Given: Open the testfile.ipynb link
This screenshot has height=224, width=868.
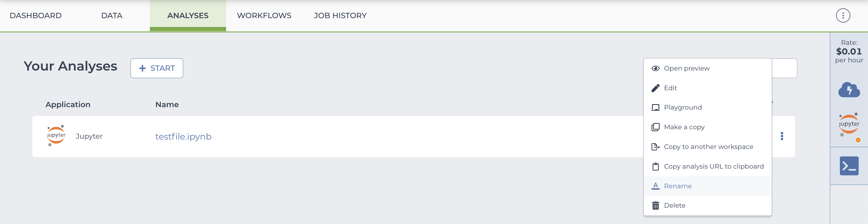Looking at the screenshot, I should 183,137.
